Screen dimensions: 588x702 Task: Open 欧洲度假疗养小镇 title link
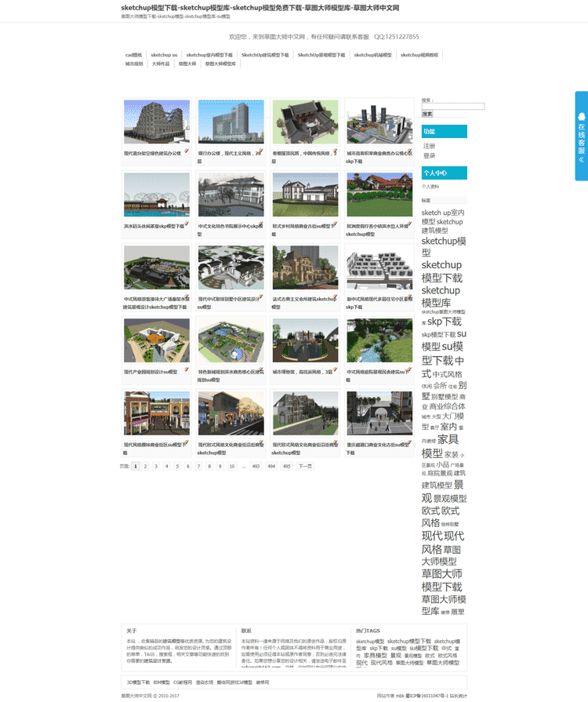pyautogui.click(x=379, y=230)
